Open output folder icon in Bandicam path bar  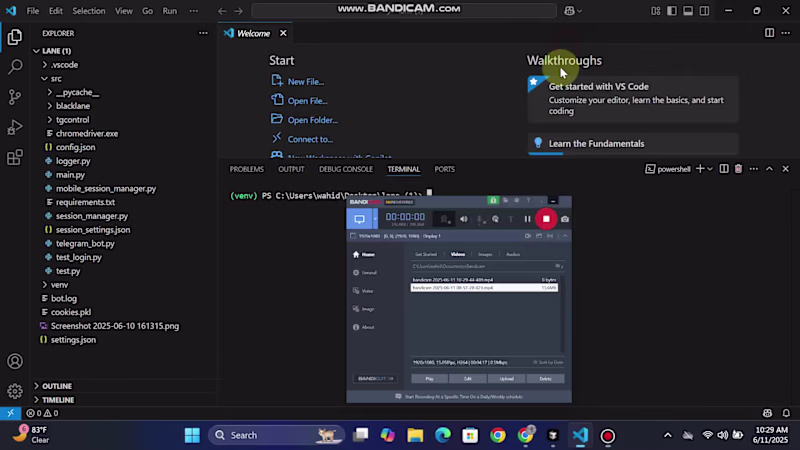click(x=558, y=266)
